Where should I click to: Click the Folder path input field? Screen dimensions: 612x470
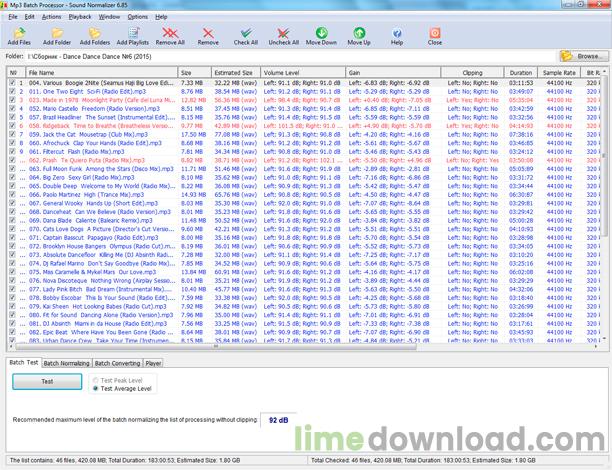pyautogui.click(x=291, y=57)
